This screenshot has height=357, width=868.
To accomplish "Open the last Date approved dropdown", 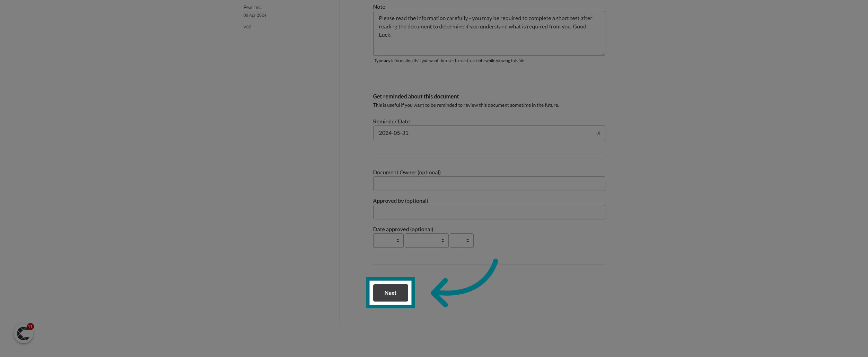I will click(462, 241).
